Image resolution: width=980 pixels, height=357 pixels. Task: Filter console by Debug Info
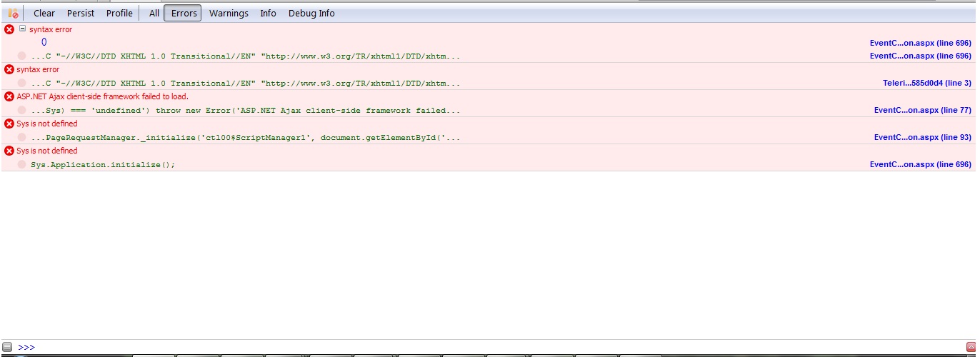click(311, 13)
